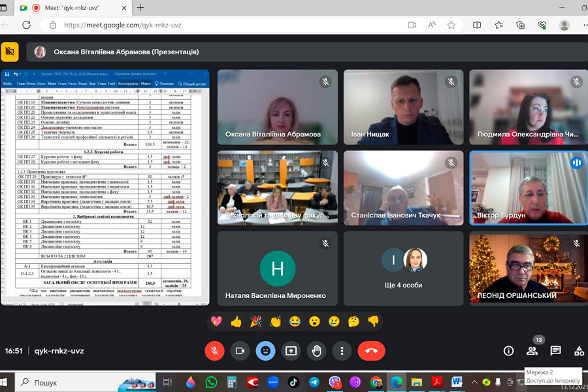Viewport: 588px width, 392px height.
Task: Click the Present now screen share button
Action: (291, 351)
